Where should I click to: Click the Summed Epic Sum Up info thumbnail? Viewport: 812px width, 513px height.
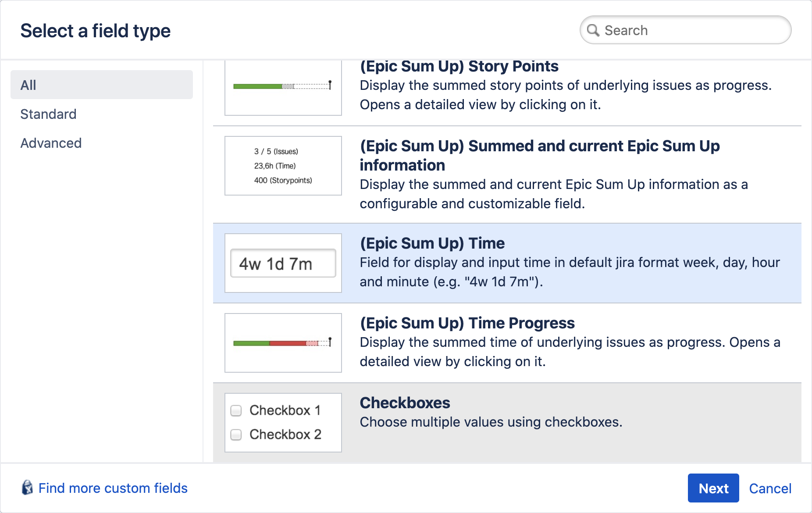coord(283,166)
